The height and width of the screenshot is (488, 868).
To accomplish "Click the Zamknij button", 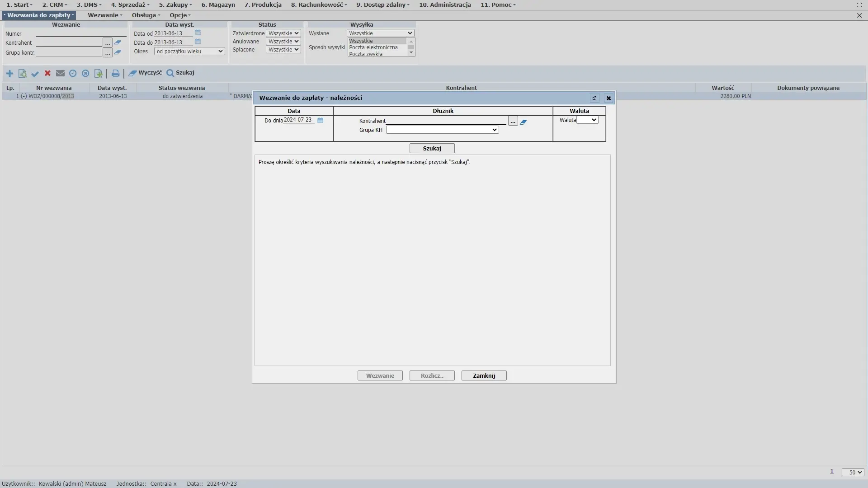I will (484, 375).
